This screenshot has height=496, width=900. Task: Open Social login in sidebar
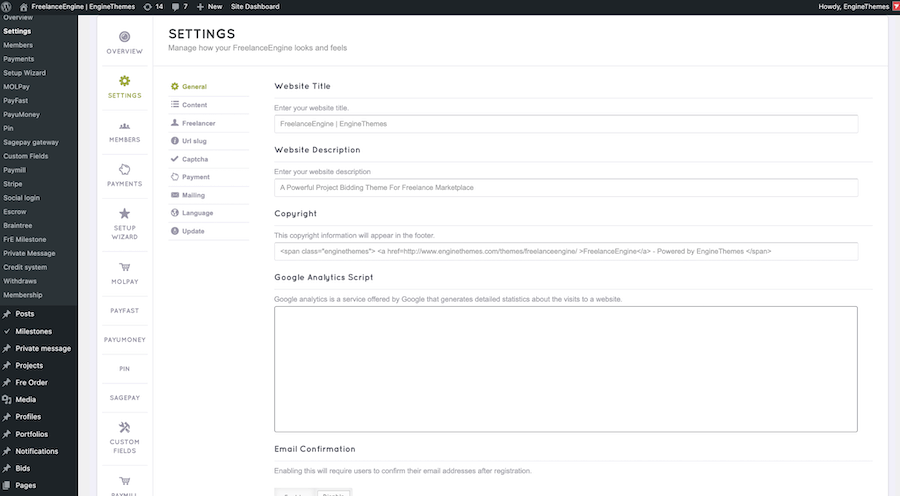point(22,198)
